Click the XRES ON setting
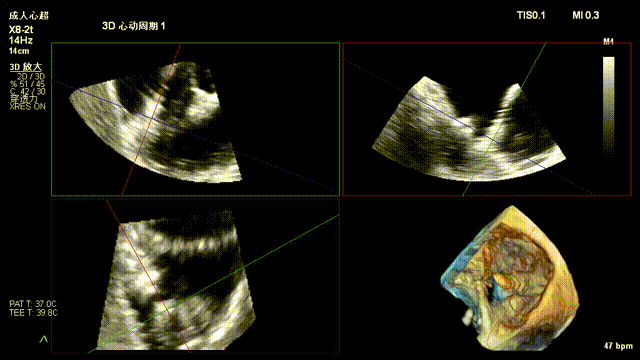This screenshot has width=640, height=360. [x=27, y=107]
